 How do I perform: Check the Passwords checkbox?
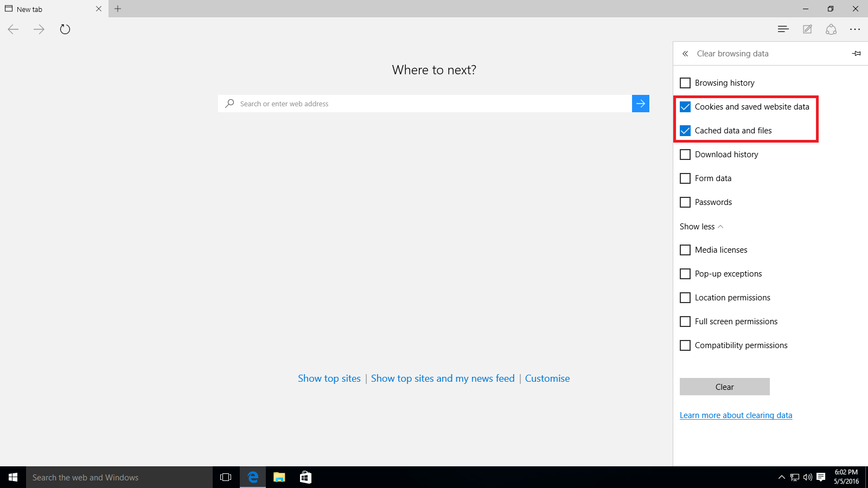(685, 202)
